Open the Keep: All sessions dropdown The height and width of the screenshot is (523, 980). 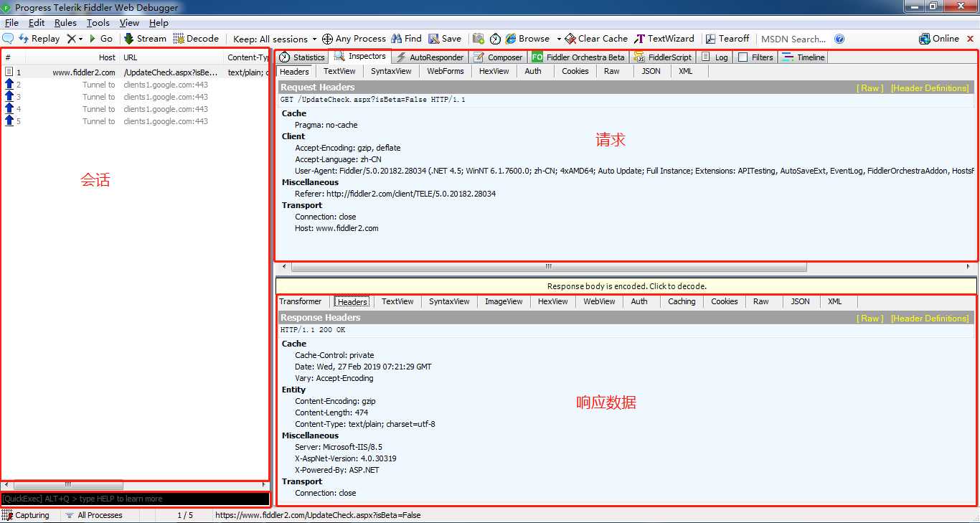(275, 39)
